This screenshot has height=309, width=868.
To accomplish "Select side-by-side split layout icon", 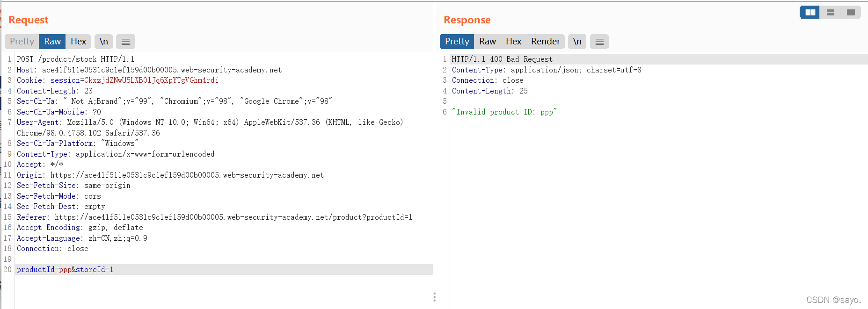I will pos(810,12).
